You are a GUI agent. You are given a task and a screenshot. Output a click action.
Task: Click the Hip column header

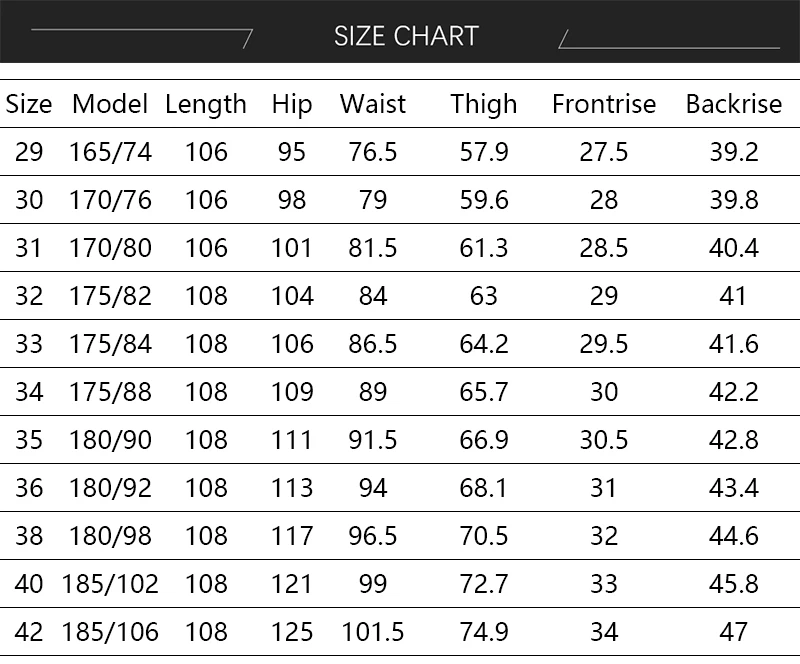pos(292,104)
